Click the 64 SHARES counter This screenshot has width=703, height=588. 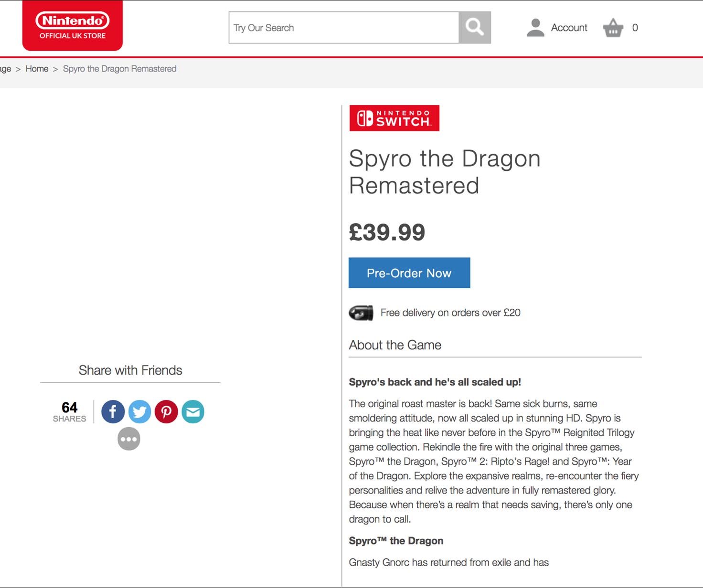point(70,412)
